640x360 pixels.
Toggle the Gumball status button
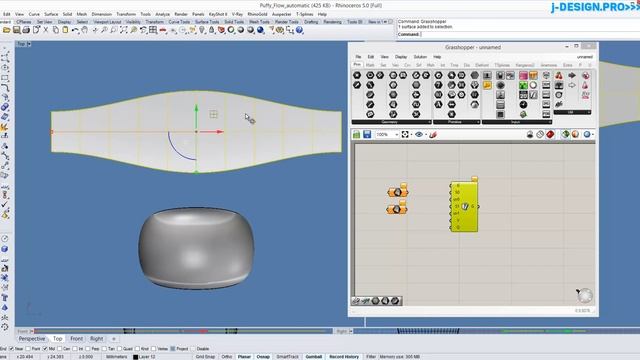click(x=313, y=356)
